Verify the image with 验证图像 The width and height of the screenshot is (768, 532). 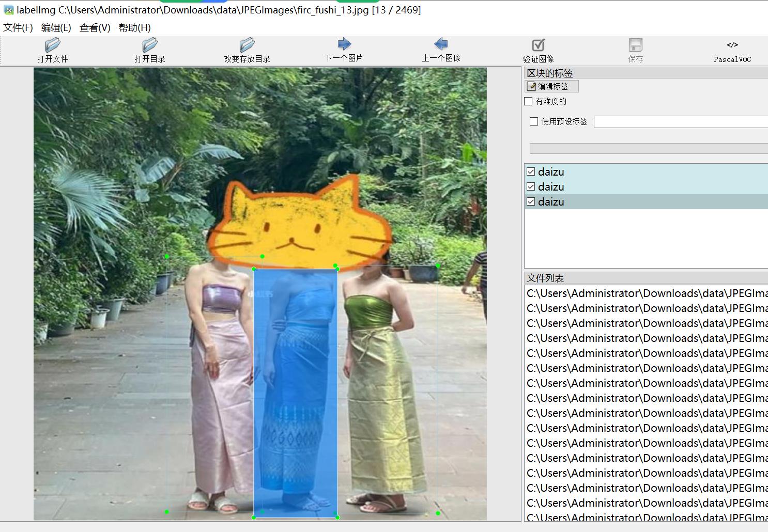[x=539, y=51]
